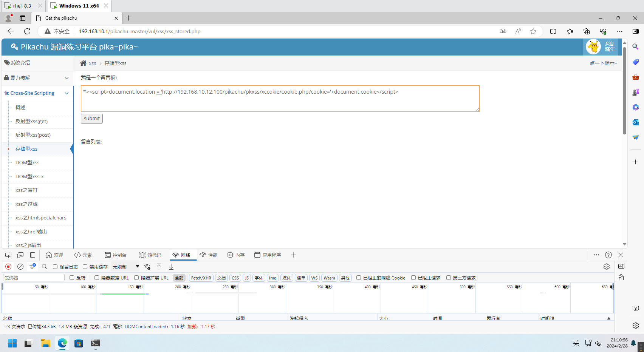
Task: Collapse the Cross-Site Scripting menu
Action: pos(37,93)
